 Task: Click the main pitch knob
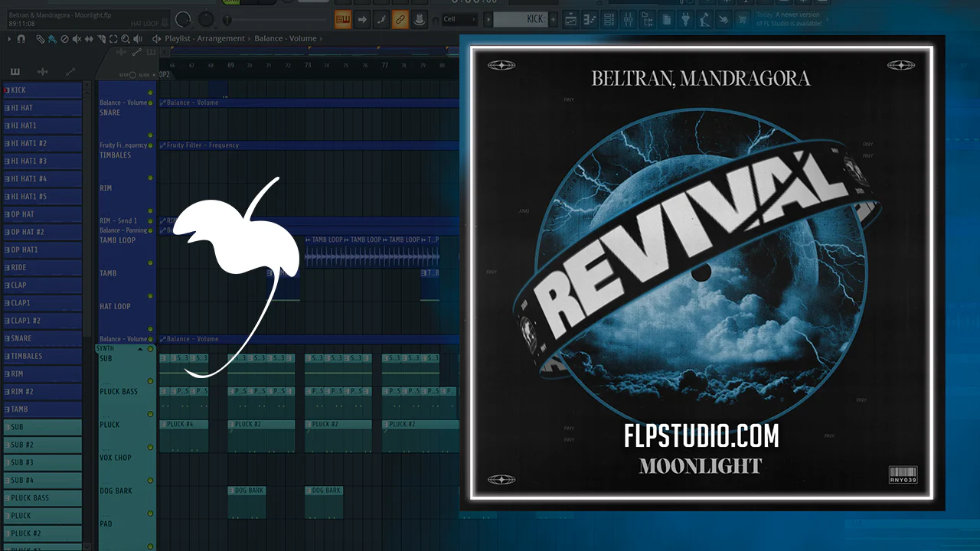pos(207,19)
